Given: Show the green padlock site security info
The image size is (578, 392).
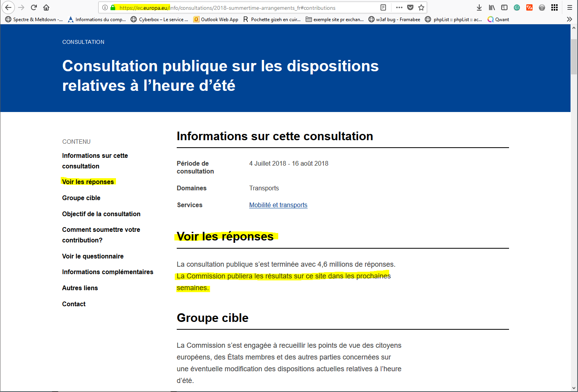Looking at the screenshot, I should click(113, 7).
